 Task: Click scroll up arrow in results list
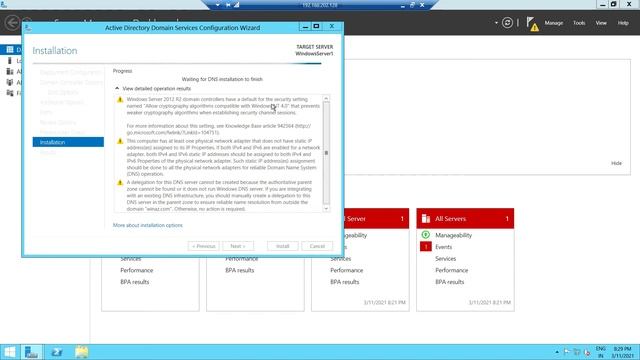(326, 98)
